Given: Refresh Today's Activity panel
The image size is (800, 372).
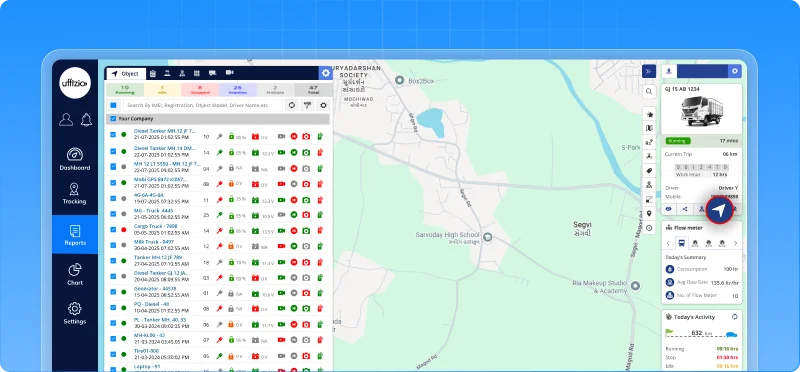Looking at the screenshot, I should (734, 317).
